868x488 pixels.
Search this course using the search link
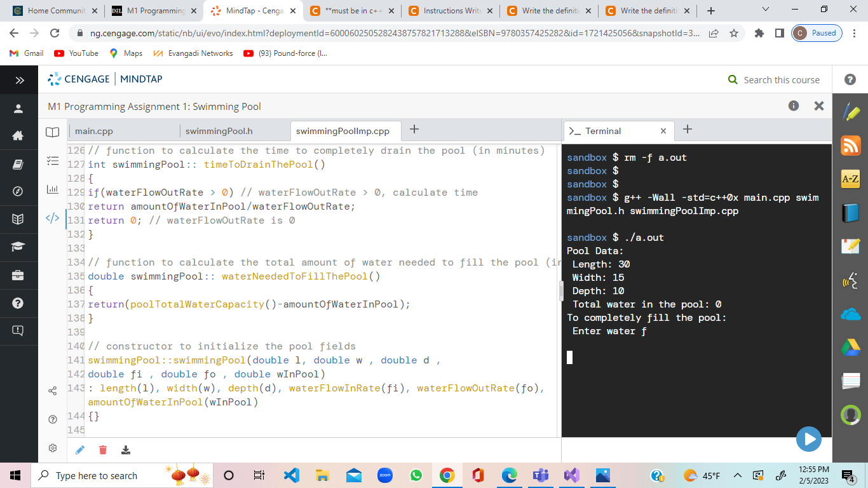coord(780,79)
